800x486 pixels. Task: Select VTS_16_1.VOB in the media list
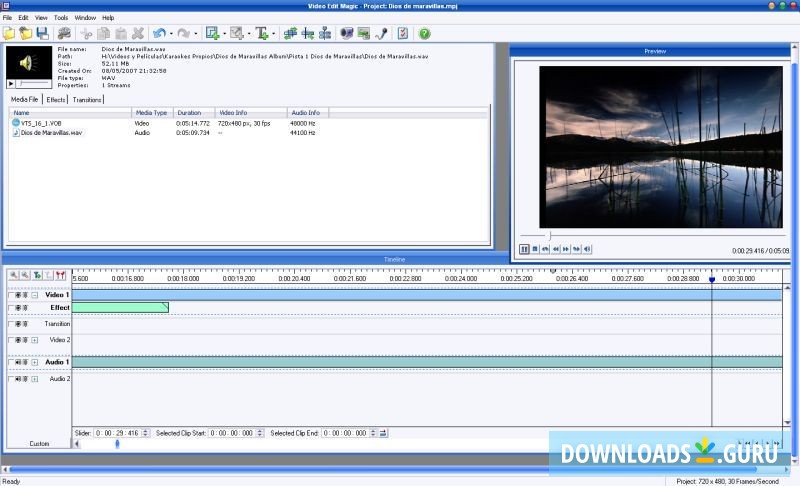point(41,123)
